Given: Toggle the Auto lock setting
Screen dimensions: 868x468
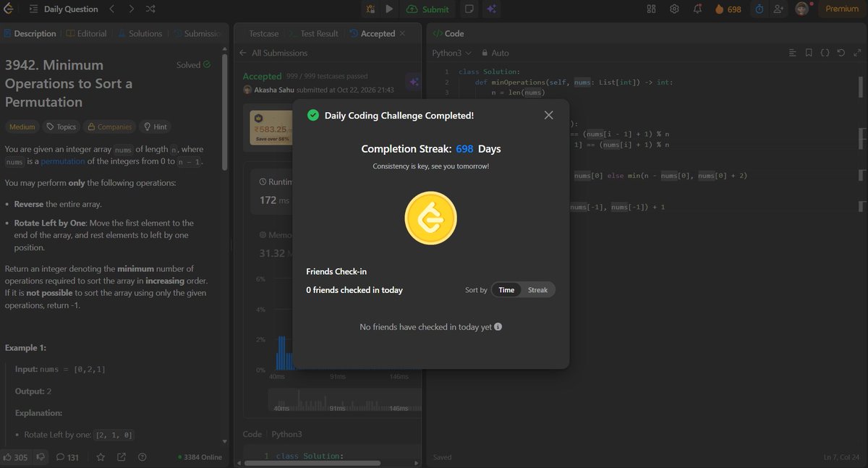Looking at the screenshot, I should pos(494,53).
